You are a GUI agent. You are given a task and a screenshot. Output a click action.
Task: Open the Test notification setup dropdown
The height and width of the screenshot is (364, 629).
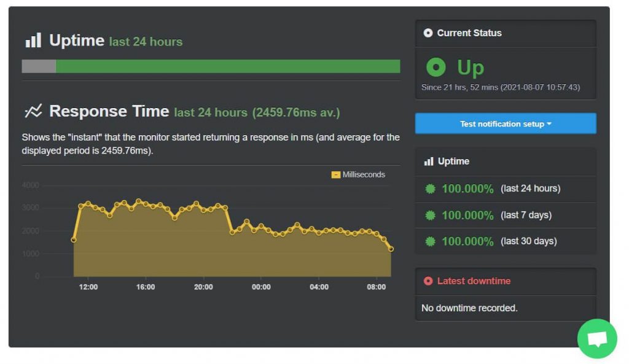[x=505, y=123]
